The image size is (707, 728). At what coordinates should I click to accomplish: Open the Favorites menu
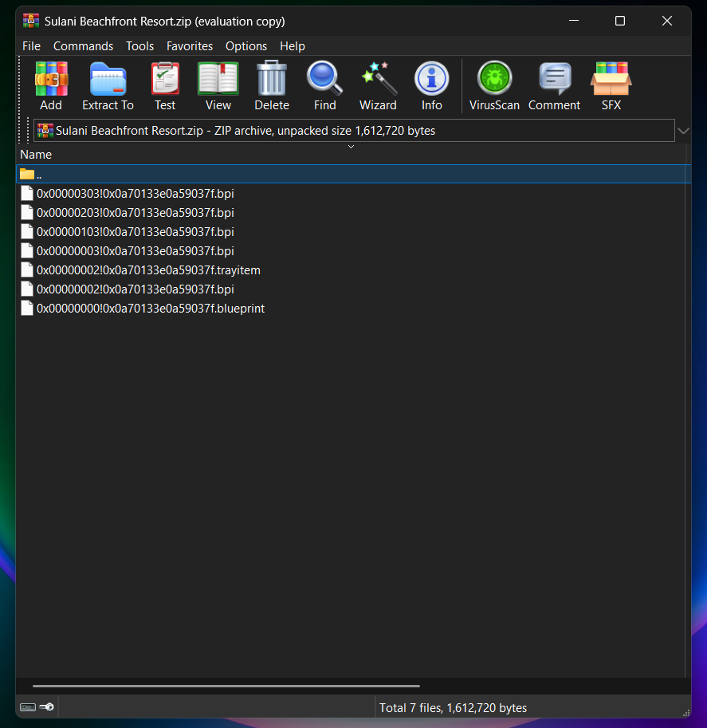190,46
